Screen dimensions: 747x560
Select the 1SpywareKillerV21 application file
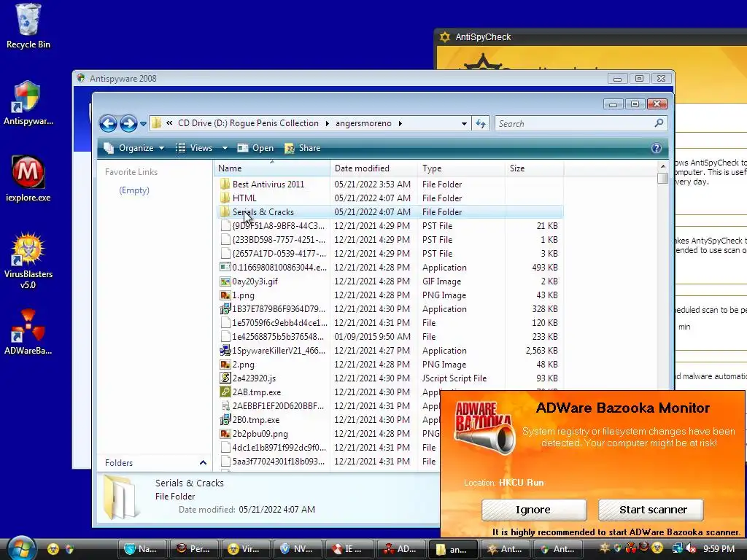[278, 351]
